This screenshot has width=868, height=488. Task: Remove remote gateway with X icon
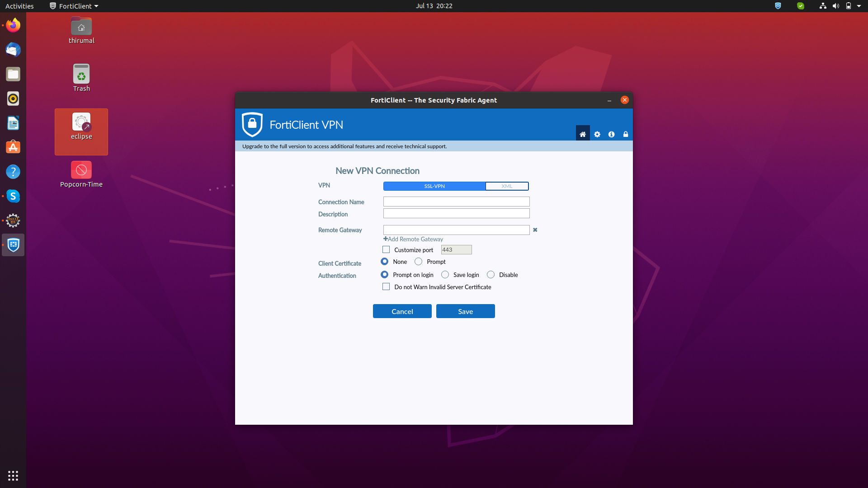coord(535,230)
